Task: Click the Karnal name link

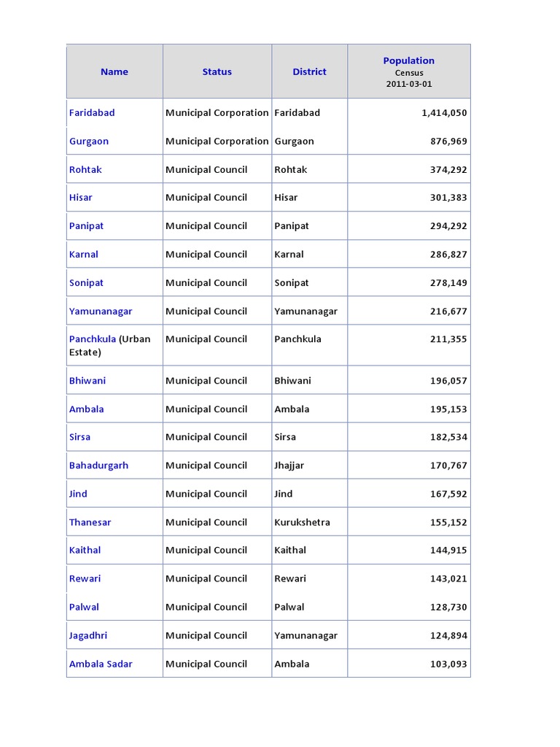Action: coord(83,255)
